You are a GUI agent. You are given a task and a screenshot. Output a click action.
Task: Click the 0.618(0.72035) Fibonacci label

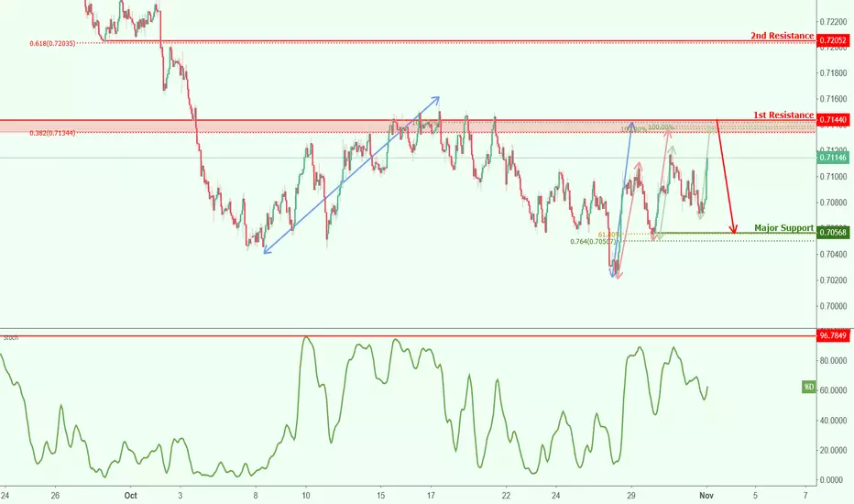52,43
